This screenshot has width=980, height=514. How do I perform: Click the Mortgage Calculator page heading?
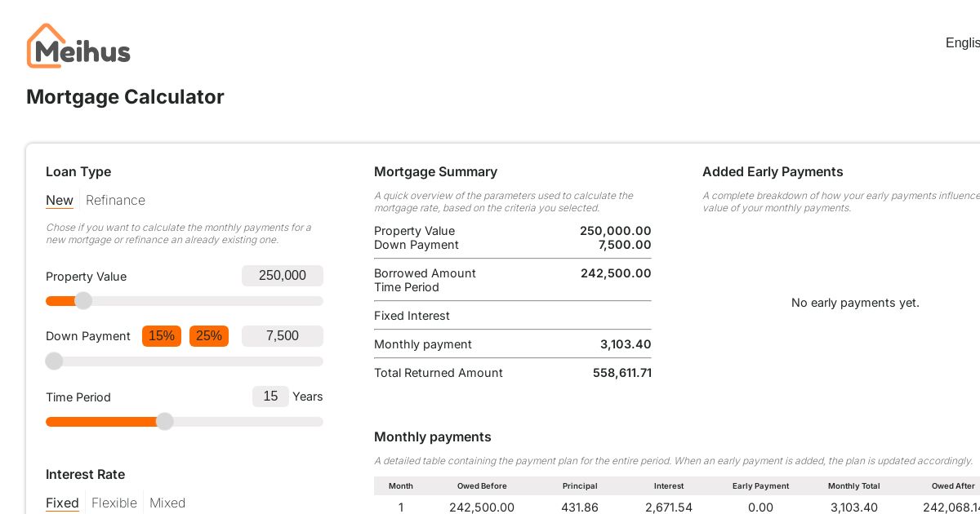[125, 97]
